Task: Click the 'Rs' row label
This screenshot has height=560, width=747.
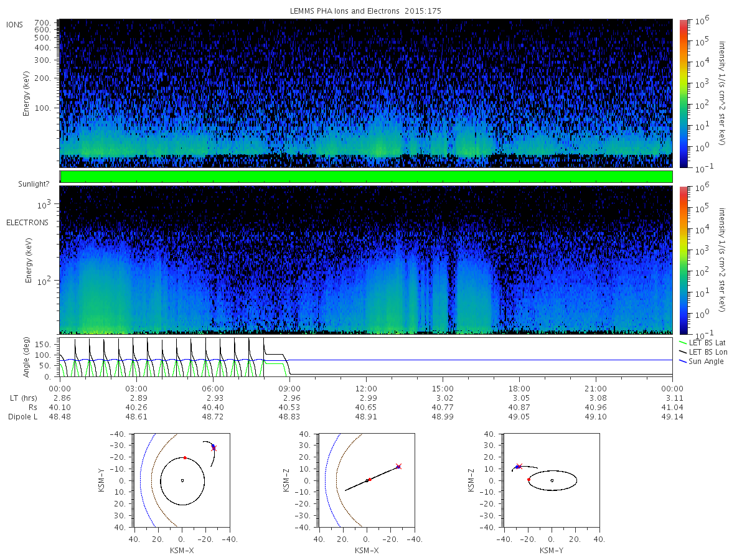Action: click(34, 407)
